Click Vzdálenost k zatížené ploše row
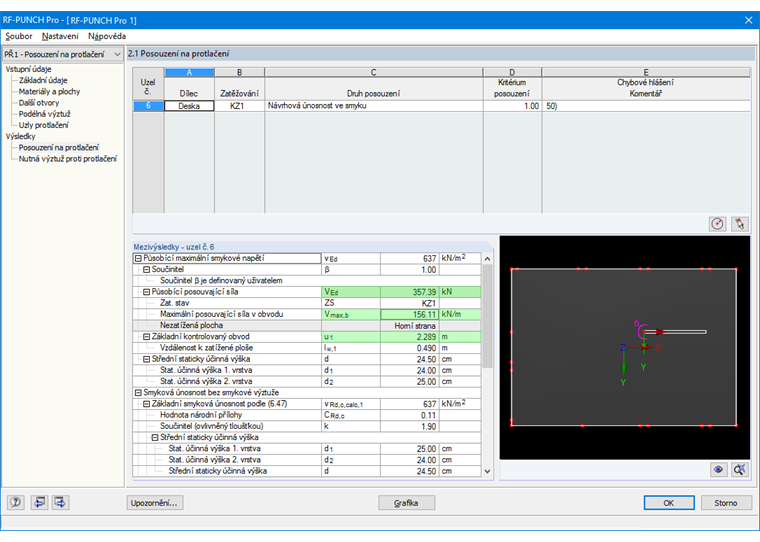 (x=306, y=348)
